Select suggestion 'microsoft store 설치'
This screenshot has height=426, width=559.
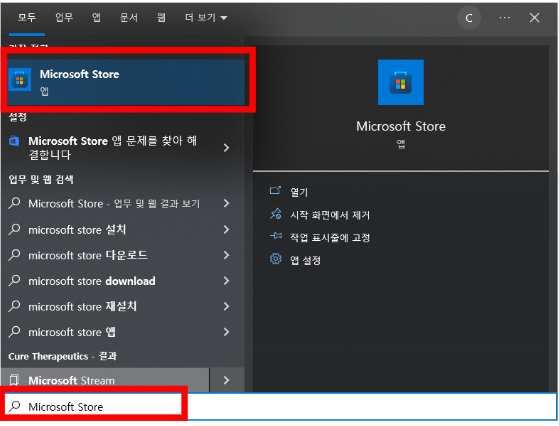click(77, 230)
